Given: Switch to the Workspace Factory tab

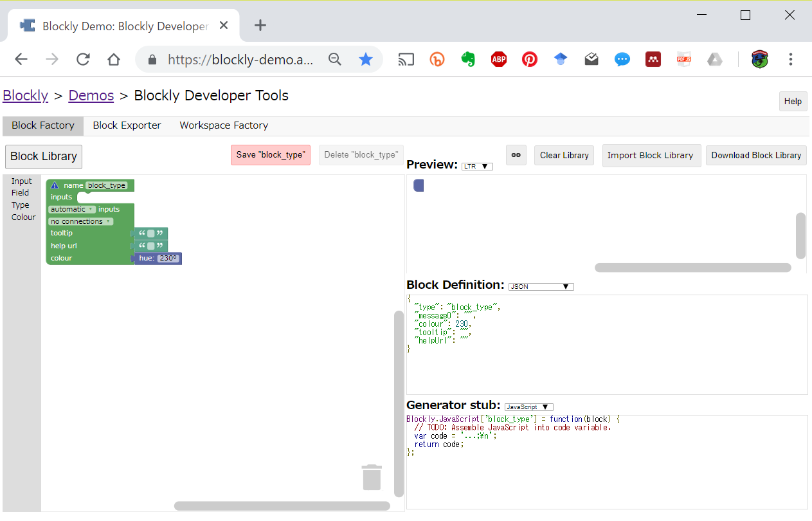Looking at the screenshot, I should [223, 125].
